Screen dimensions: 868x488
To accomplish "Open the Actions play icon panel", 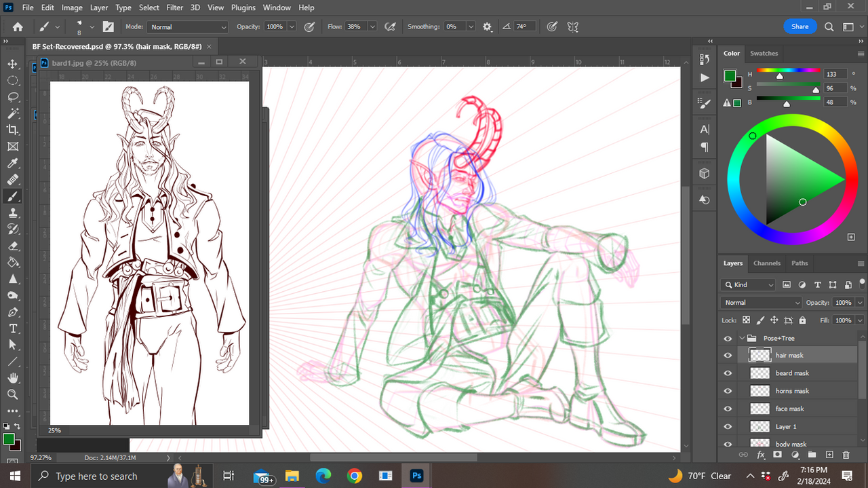I will click(x=705, y=77).
